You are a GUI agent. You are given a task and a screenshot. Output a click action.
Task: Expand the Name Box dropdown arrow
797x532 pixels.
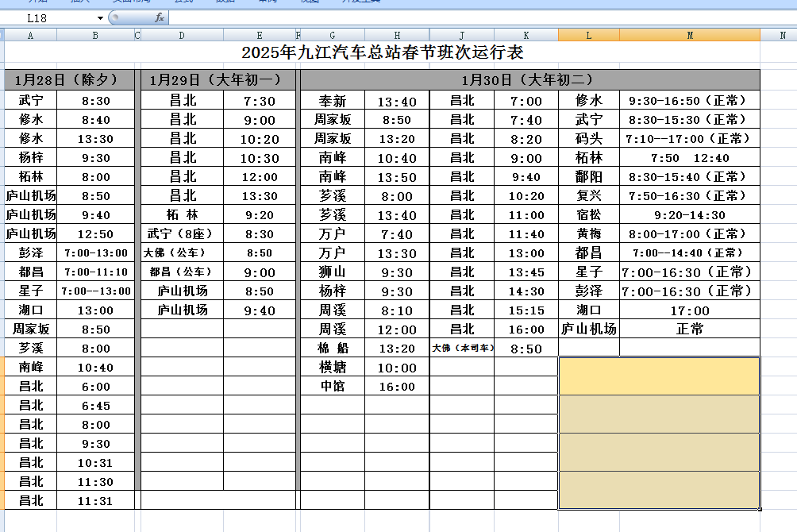pos(100,18)
